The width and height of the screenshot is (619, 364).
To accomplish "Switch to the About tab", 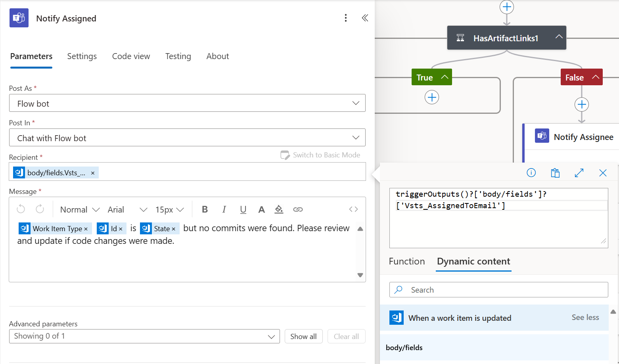I will [x=218, y=56].
